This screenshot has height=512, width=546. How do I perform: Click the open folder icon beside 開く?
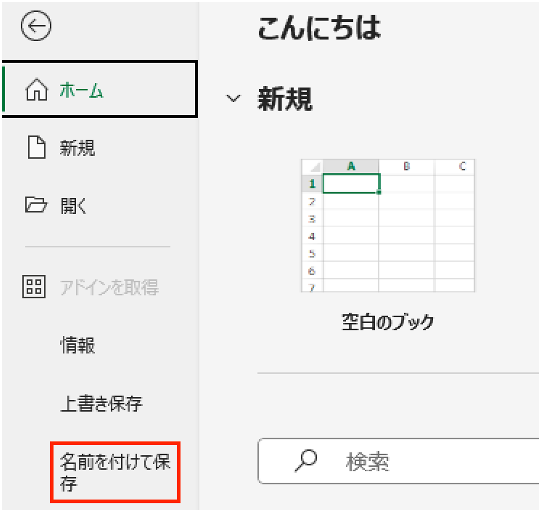[36, 204]
